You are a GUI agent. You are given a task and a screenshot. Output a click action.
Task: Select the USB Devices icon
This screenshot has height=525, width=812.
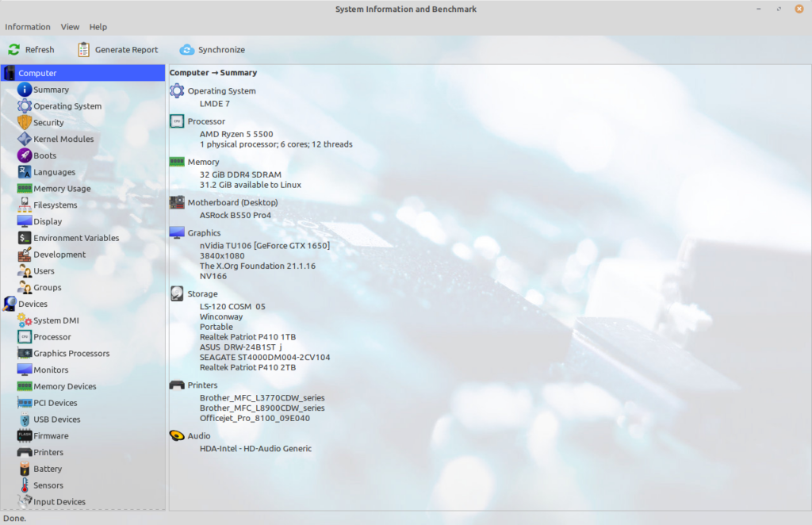pyautogui.click(x=25, y=420)
